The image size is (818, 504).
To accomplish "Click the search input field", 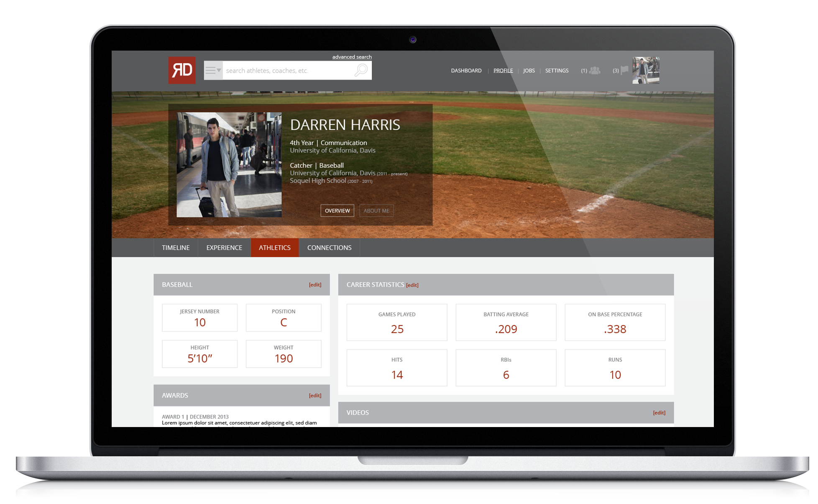I will [x=293, y=70].
